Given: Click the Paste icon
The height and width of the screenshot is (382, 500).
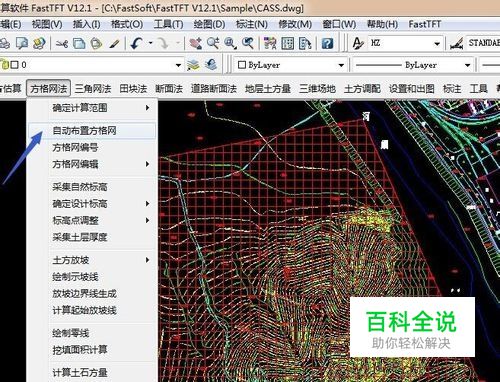Looking at the screenshot, I should coord(96,43).
